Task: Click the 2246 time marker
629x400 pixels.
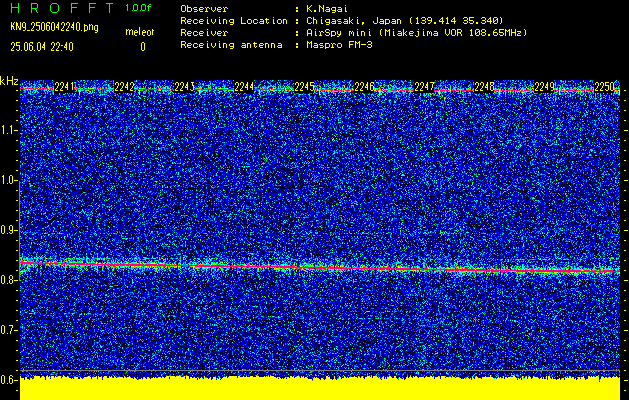Action: pyautogui.click(x=364, y=87)
